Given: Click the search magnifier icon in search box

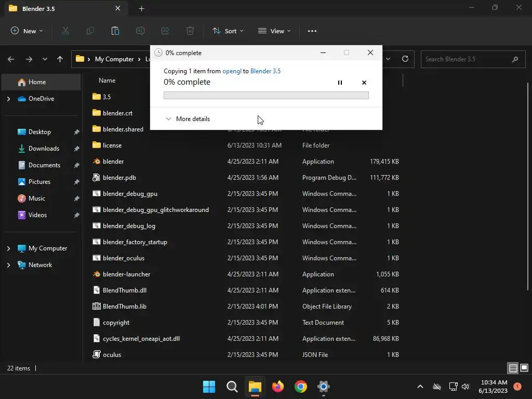Looking at the screenshot, I should click(515, 59).
